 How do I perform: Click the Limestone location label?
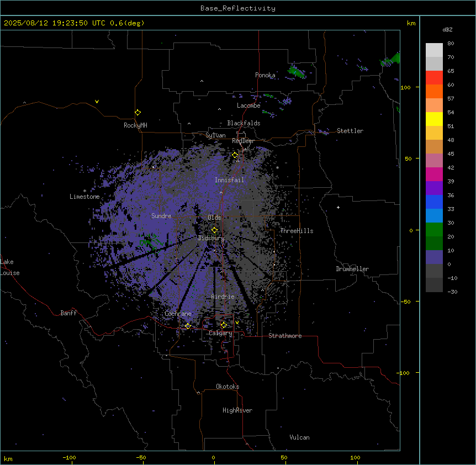(x=84, y=197)
